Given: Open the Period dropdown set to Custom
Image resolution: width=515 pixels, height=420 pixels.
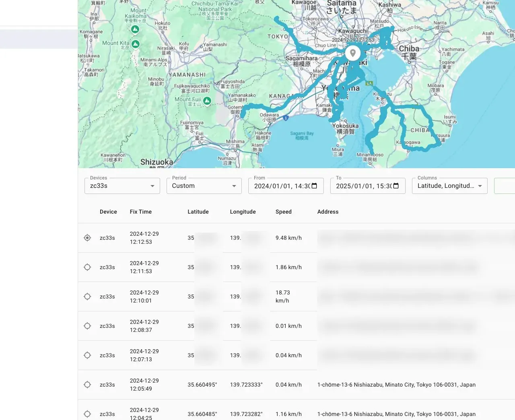Looking at the screenshot, I should coord(204,186).
